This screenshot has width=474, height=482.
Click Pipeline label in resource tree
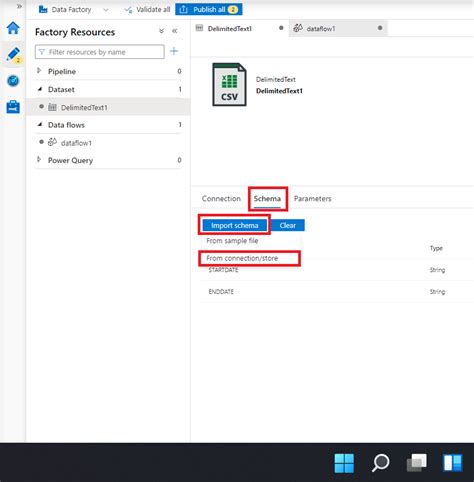(x=62, y=71)
